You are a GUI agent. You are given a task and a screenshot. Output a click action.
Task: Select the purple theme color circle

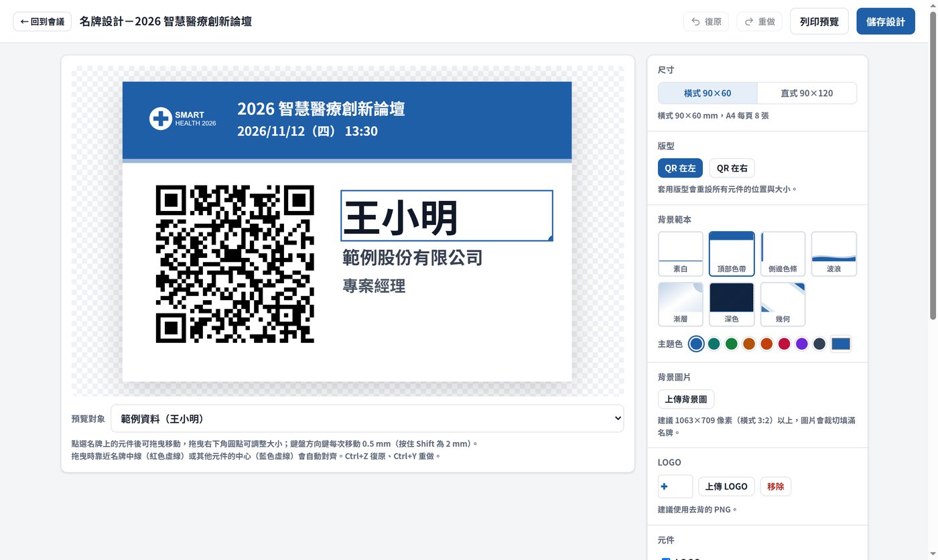(x=802, y=344)
